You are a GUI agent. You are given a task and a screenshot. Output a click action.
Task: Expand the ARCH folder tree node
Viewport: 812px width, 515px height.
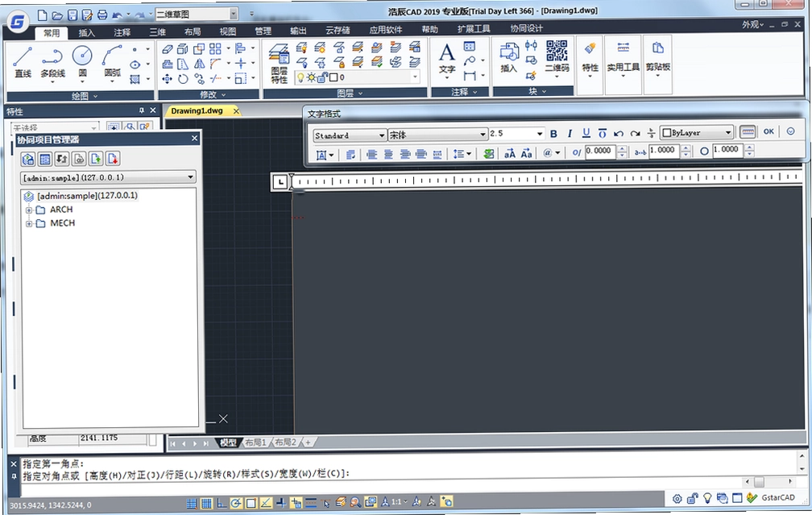click(x=30, y=210)
